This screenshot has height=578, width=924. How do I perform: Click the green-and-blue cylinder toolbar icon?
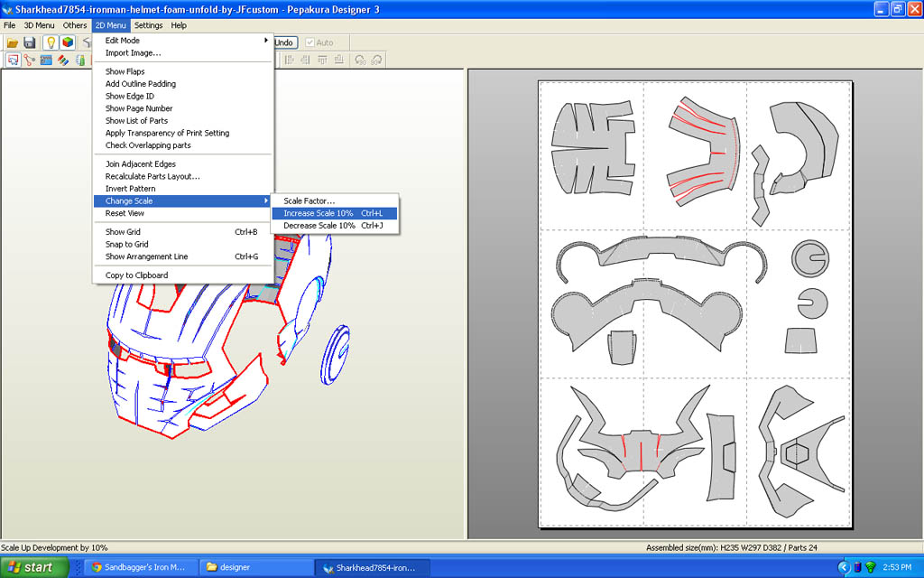[80, 61]
